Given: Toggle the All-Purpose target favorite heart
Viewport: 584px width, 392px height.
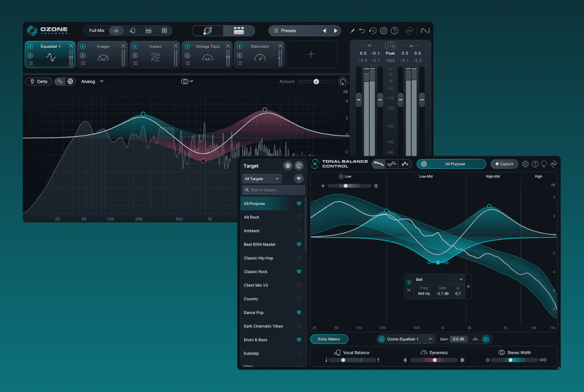Looking at the screenshot, I should (x=299, y=203).
